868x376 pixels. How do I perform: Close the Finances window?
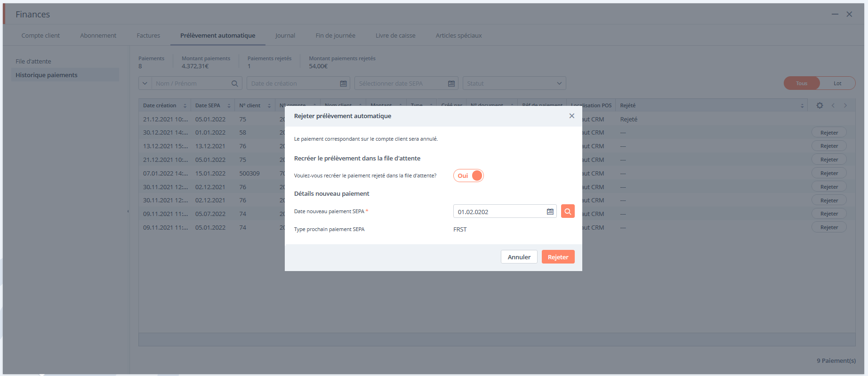(x=849, y=14)
